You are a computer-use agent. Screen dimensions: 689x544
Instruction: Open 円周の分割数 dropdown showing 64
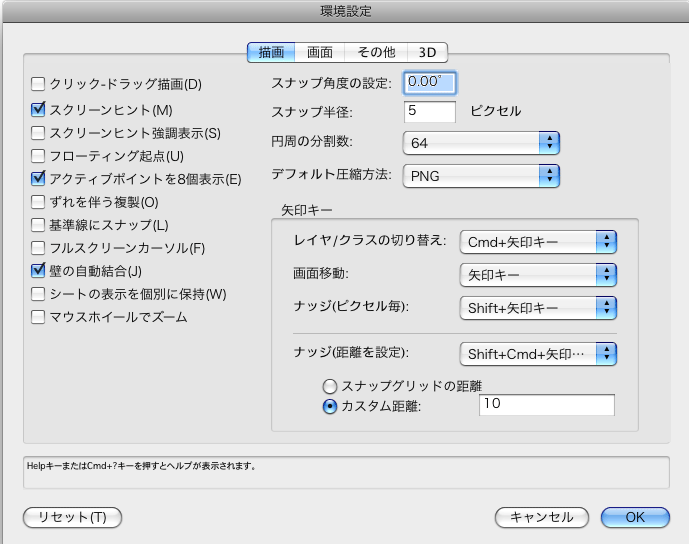(x=480, y=143)
